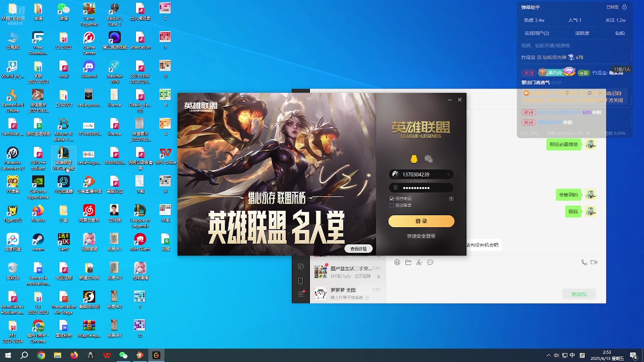Start a voice call in WeChat

(x=584, y=262)
